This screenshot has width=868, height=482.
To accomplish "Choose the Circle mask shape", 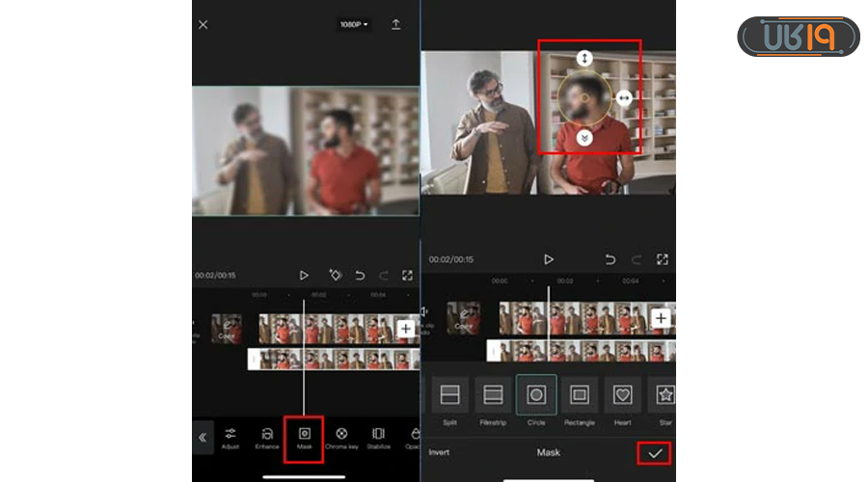I will click(x=536, y=401).
